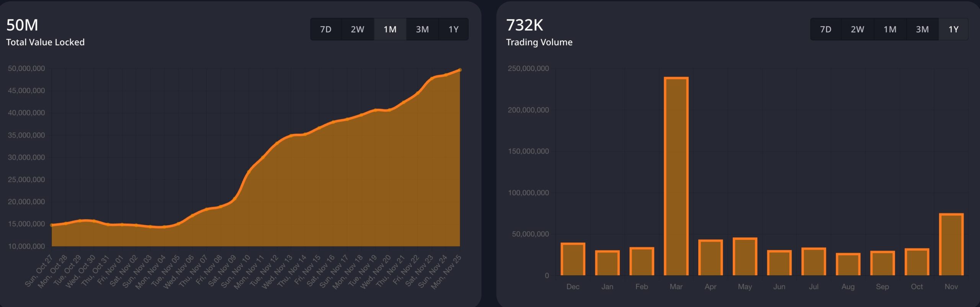Click the 15,000,000 y-axis label
Viewport: 980px width, 307px height.
click(x=26, y=224)
